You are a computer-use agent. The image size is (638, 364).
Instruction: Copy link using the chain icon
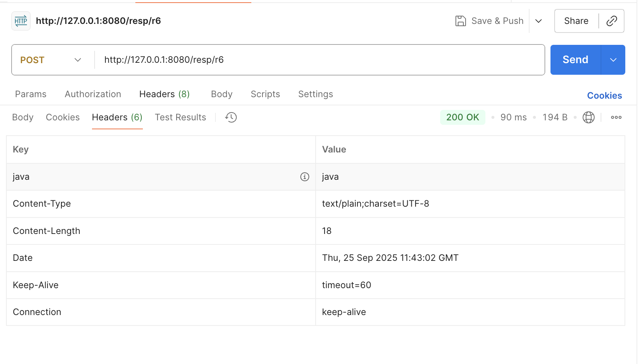coord(611,21)
